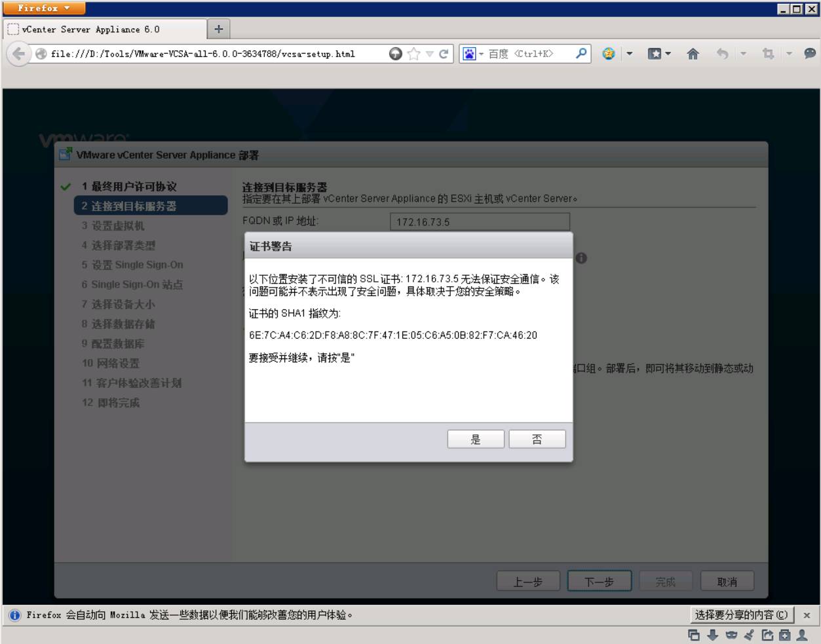Click the user silhouette icon in add-on bar
Image resolution: width=821 pixels, height=644 pixels.
pyautogui.click(x=801, y=635)
